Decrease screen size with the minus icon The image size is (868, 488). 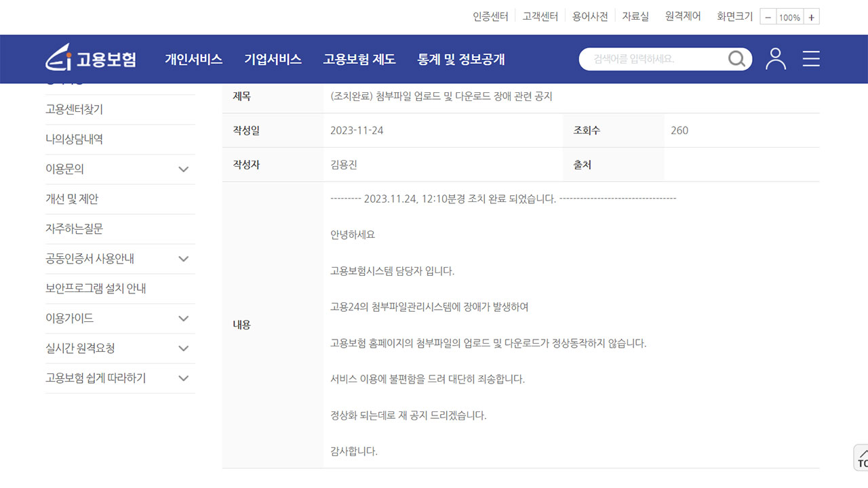(x=768, y=16)
